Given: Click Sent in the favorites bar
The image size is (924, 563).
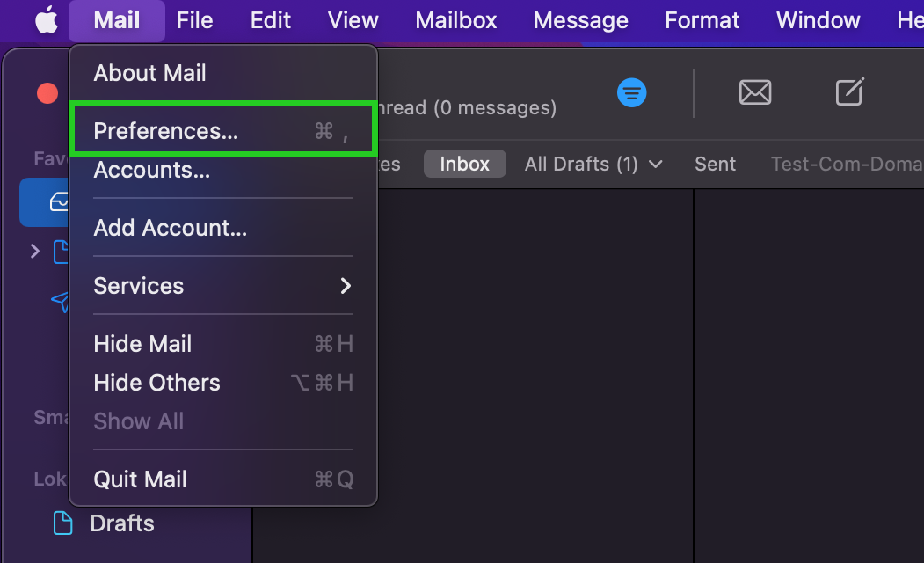Looking at the screenshot, I should point(715,164).
